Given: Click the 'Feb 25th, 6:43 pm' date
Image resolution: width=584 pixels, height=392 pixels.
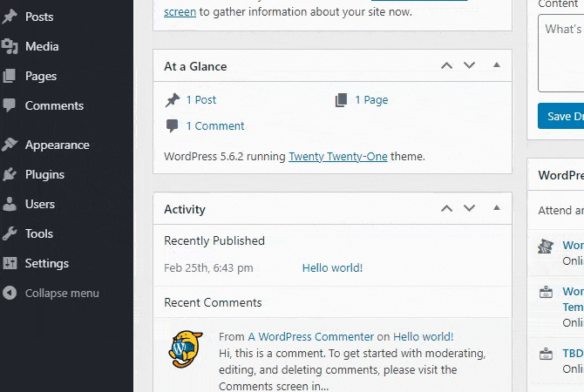Looking at the screenshot, I should point(208,268).
